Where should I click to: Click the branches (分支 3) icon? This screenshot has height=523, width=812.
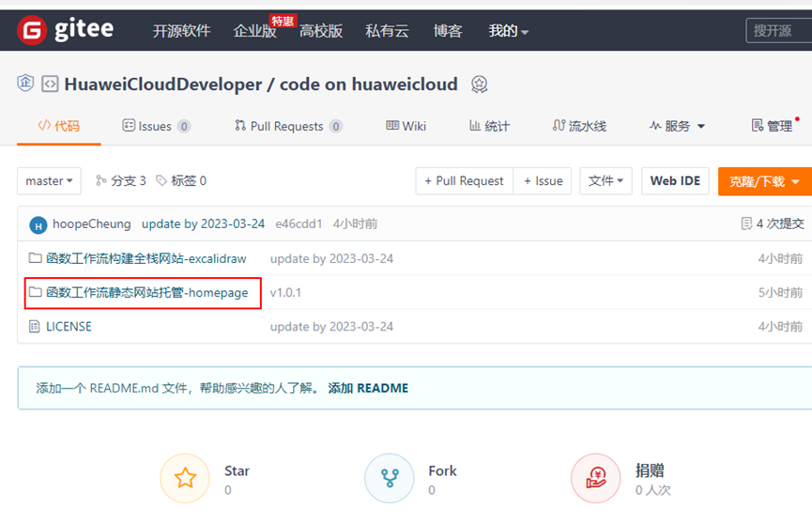click(x=101, y=180)
